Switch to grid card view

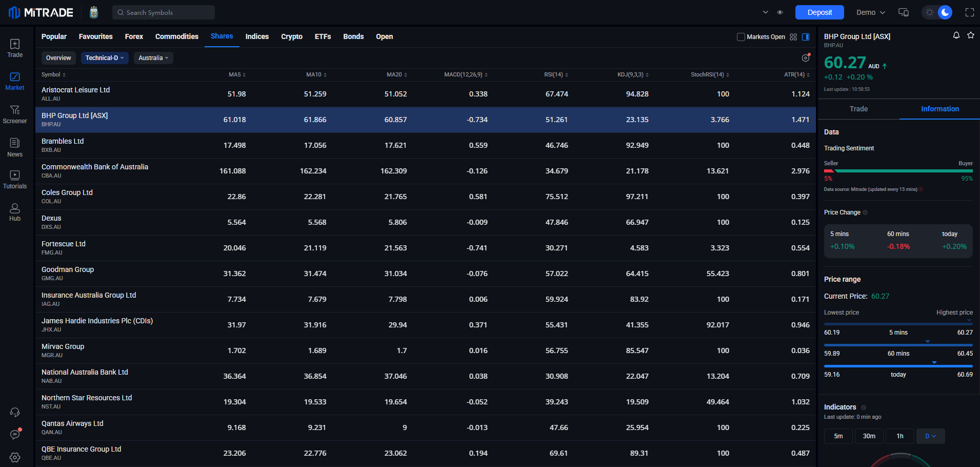pyautogui.click(x=793, y=37)
